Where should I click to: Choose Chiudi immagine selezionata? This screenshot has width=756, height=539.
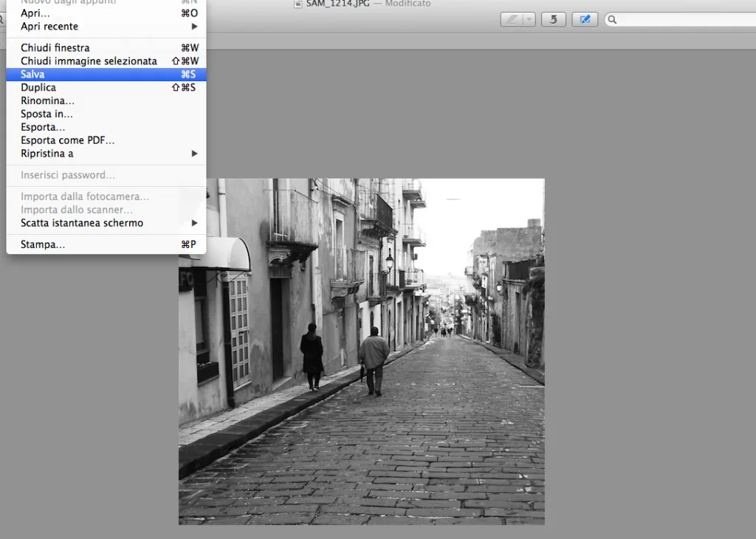[x=89, y=61]
